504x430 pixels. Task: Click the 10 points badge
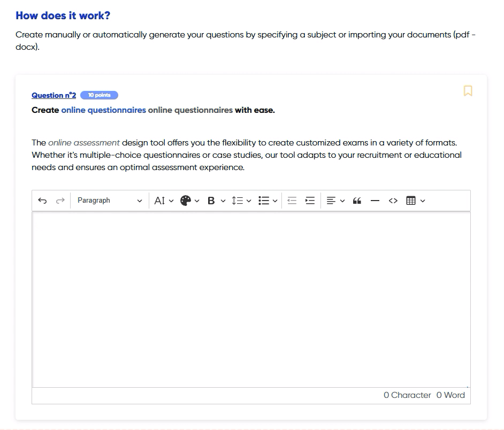(99, 95)
